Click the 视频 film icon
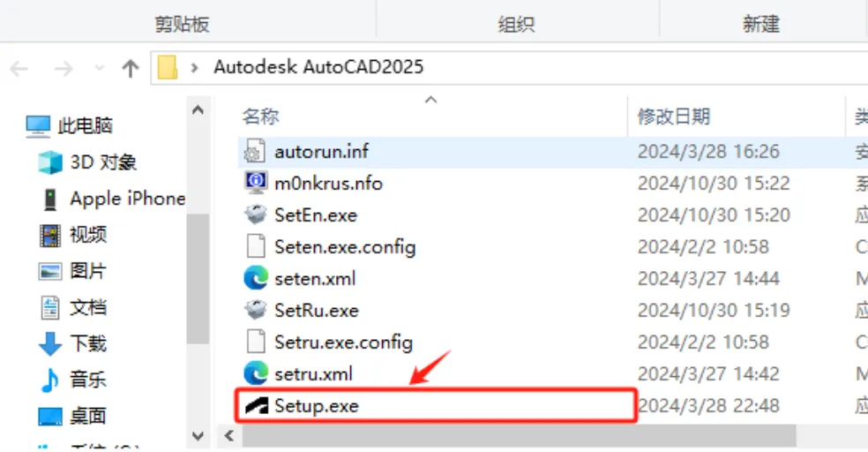Image resolution: width=868 pixels, height=452 pixels. 49,235
